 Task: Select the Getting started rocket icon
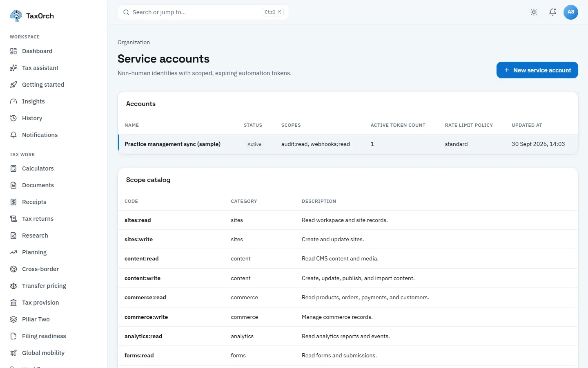(13, 85)
